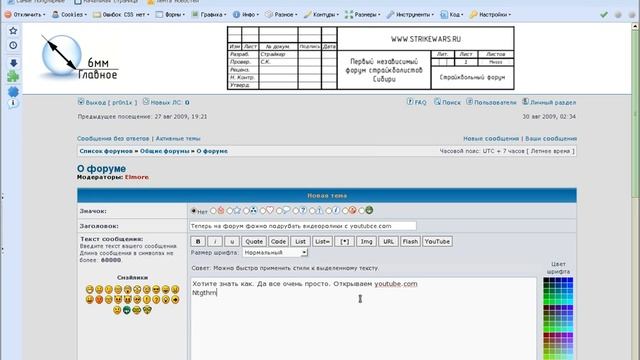The image size is (640, 360).
Task: Click the Code BBCode button
Action: pos(278,242)
